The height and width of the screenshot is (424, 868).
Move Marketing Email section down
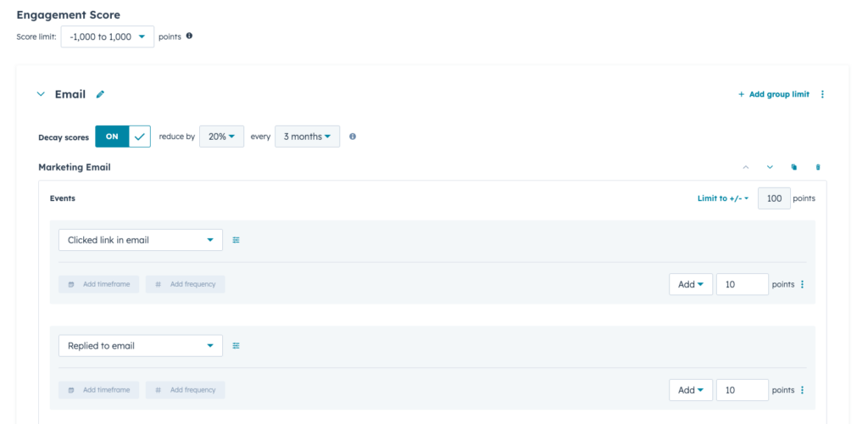pyautogui.click(x=770, y=167)
